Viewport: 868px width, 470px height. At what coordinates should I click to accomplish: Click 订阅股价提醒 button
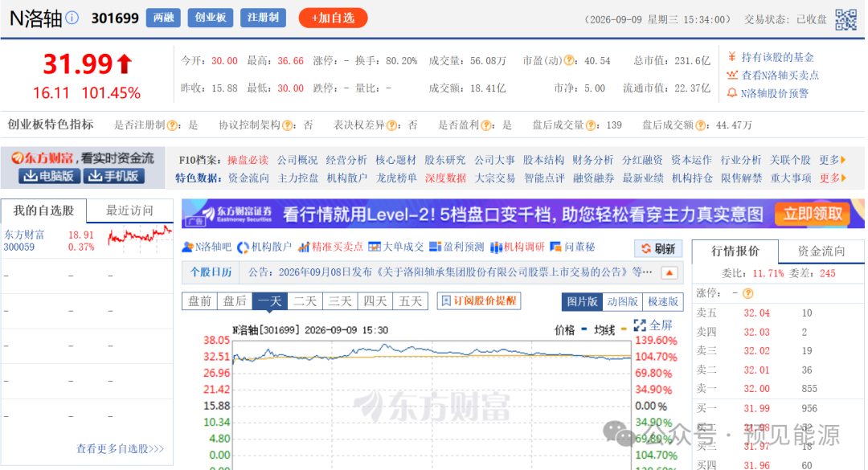click(x=479, y=300)
